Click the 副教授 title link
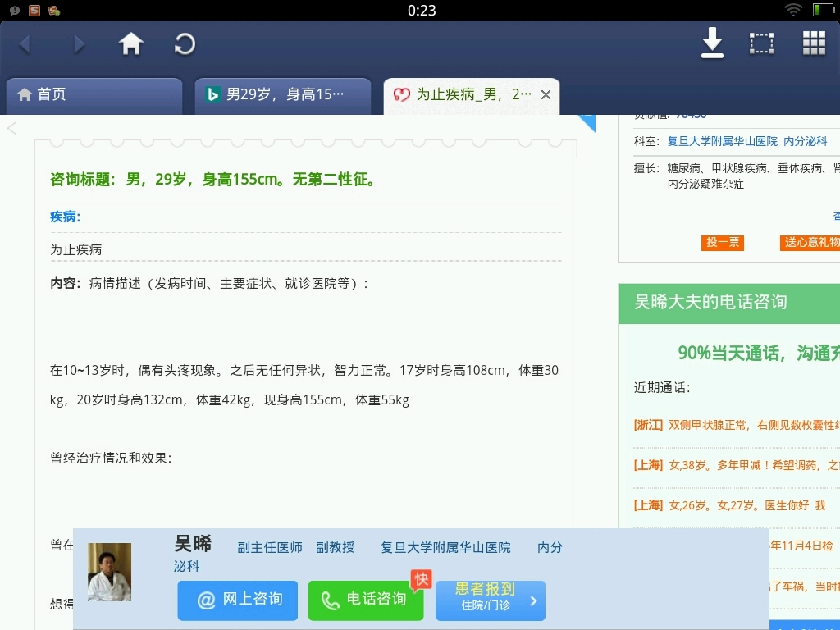 [x=336, y=547]
